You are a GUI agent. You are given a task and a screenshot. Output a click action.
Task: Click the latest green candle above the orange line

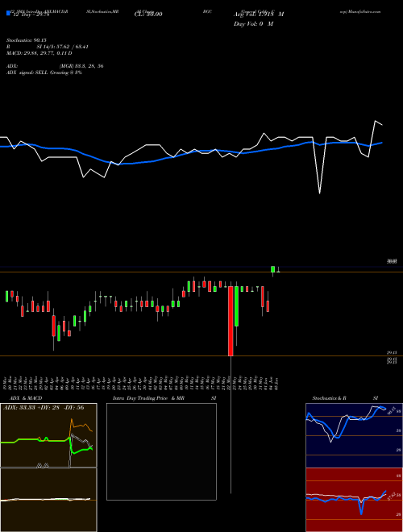coord(272,269)
